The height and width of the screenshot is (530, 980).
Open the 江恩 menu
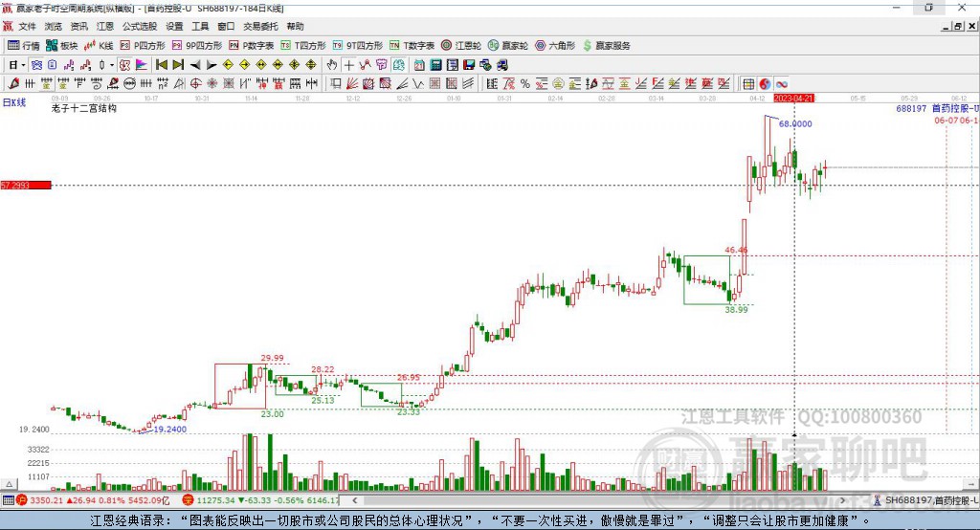(x=104, y=26)
